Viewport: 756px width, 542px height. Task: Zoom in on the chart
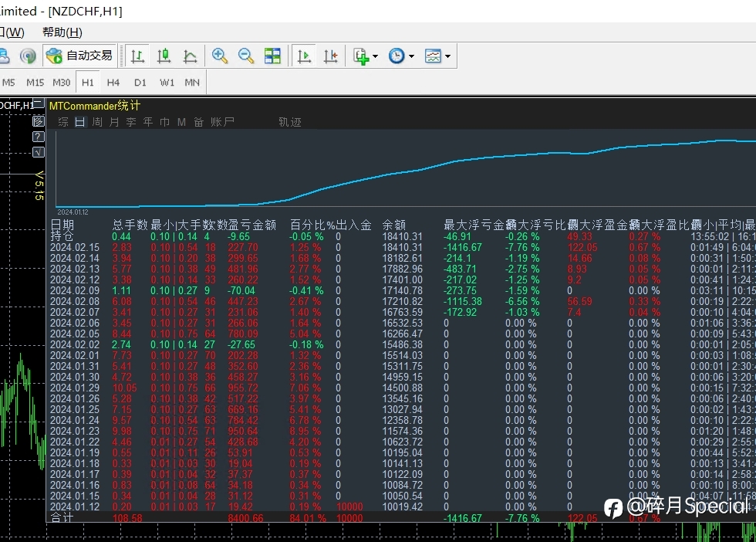click(x=220, y=56)
